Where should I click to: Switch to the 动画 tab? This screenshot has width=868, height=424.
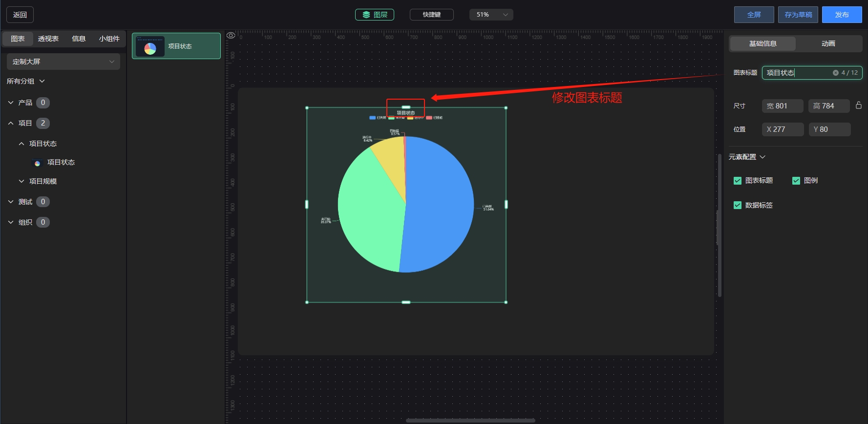point(828,43)
